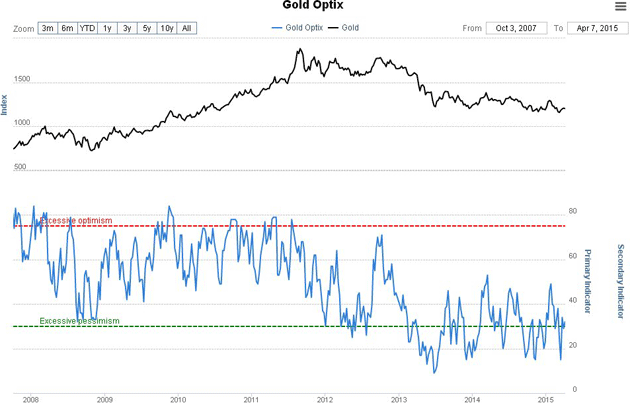Click the To date field Apr 7, 2015
Image resolution: width=630 pixels, height=403 pixels.
(x=596, y=28)
